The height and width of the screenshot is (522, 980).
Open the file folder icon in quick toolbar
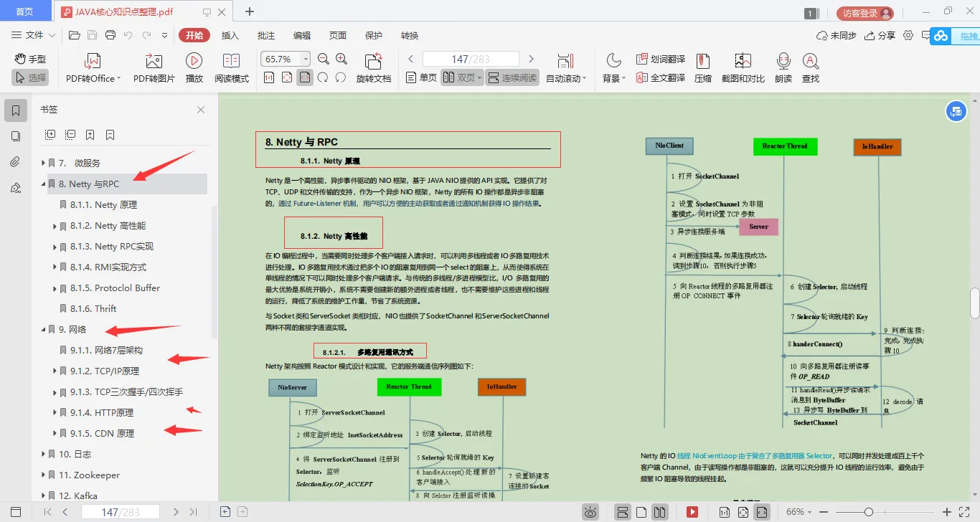74,35
